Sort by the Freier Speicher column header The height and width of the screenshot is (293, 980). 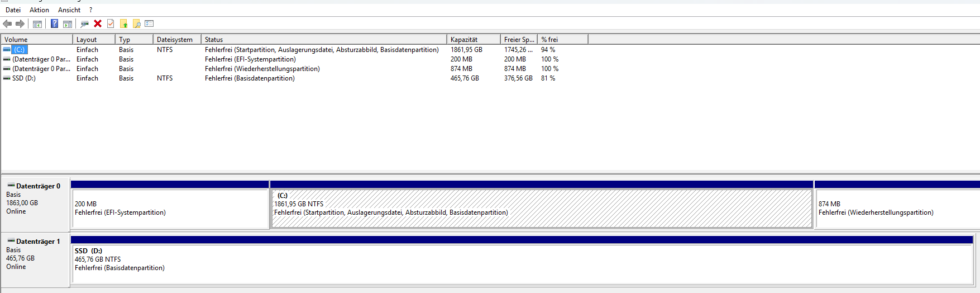[x=519, y=40]
